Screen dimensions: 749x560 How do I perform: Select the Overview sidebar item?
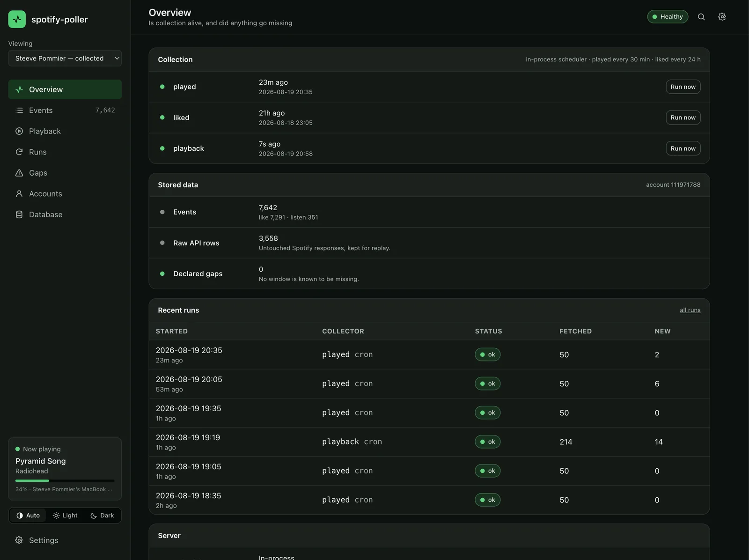point(65,89)
